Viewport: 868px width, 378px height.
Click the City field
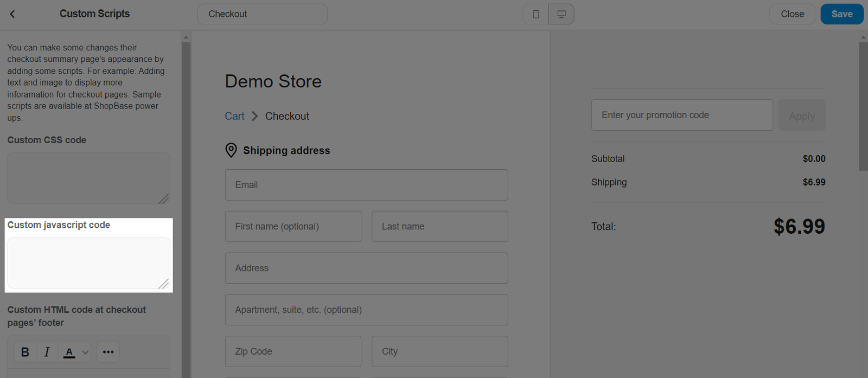[439, 351]
